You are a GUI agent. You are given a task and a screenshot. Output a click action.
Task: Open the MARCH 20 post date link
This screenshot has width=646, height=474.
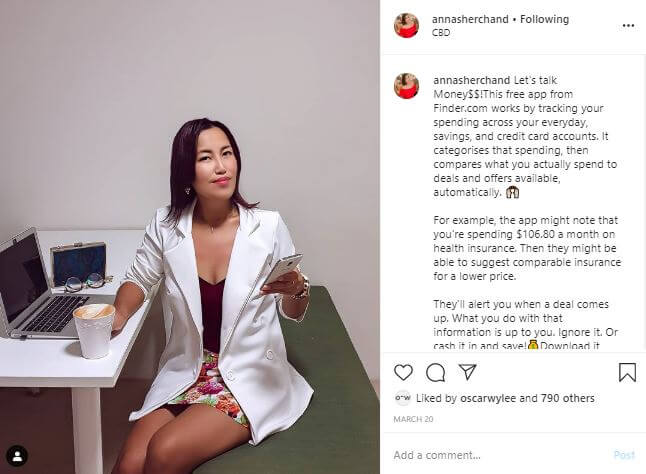(413, 419)
